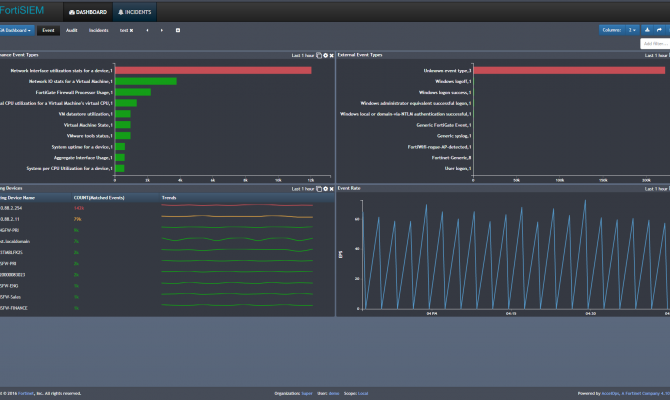
Task: Click the red Unknown event type bar
Action: (x=569, y=71)
